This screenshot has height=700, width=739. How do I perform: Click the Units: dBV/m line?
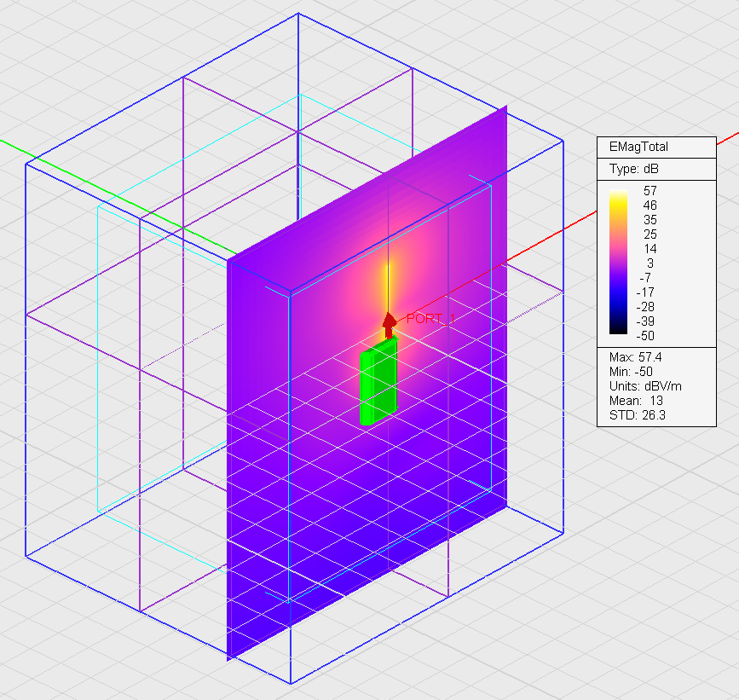point(644,386)
